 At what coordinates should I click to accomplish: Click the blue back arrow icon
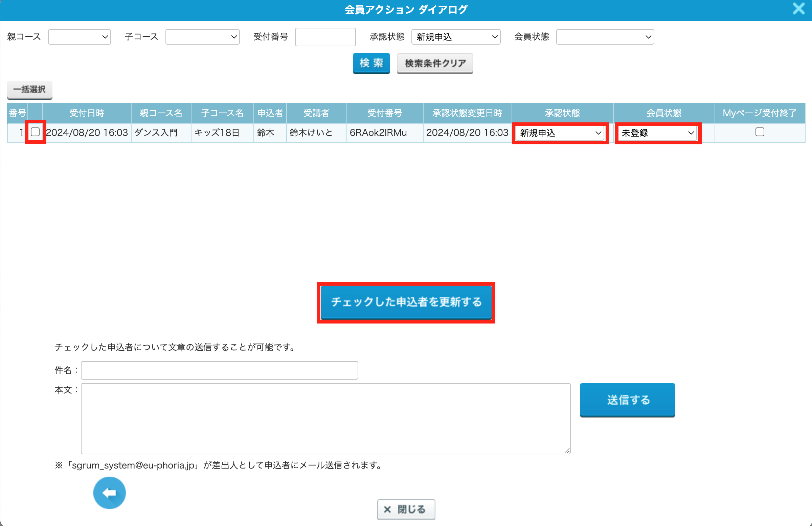coord(109,493)
